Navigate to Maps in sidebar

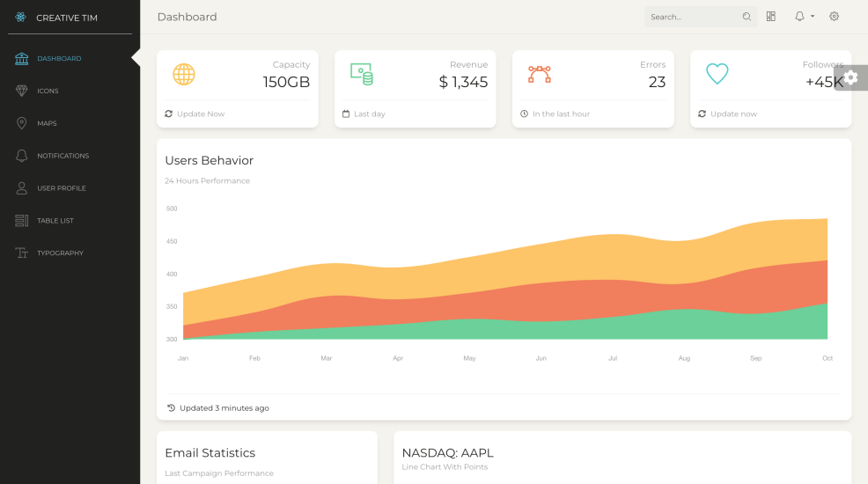[47, 124]
